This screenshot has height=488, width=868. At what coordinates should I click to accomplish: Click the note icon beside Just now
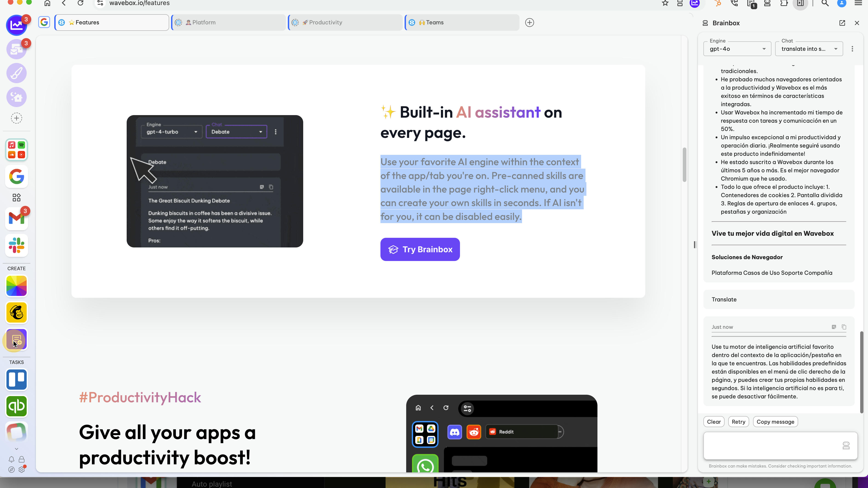834,327
